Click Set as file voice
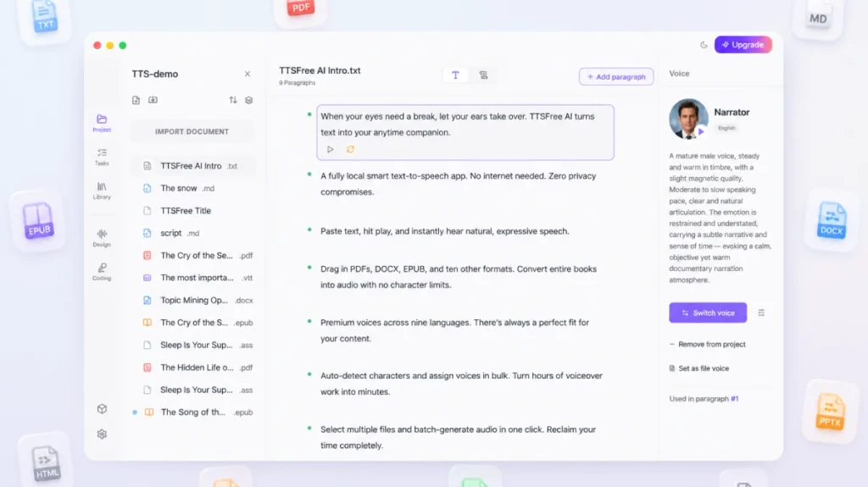This screenshot has height=487, width=868. pyautogui.click(x=699, y=368)
